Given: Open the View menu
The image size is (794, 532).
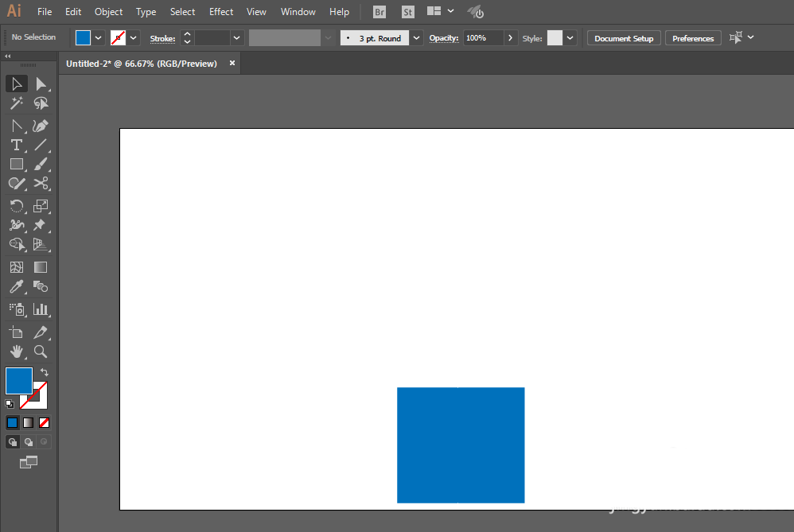Looking at the screenshot, I should [256, 12].
